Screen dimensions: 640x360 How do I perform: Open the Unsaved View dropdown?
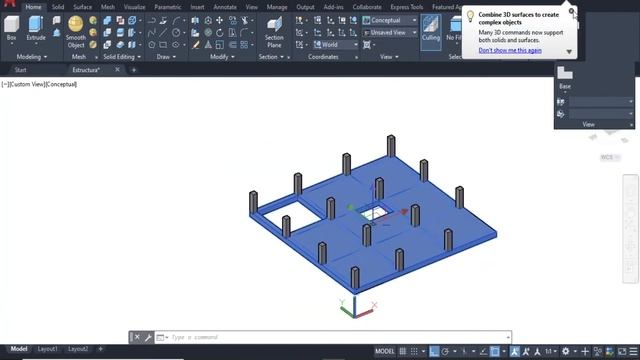(389, 32)
